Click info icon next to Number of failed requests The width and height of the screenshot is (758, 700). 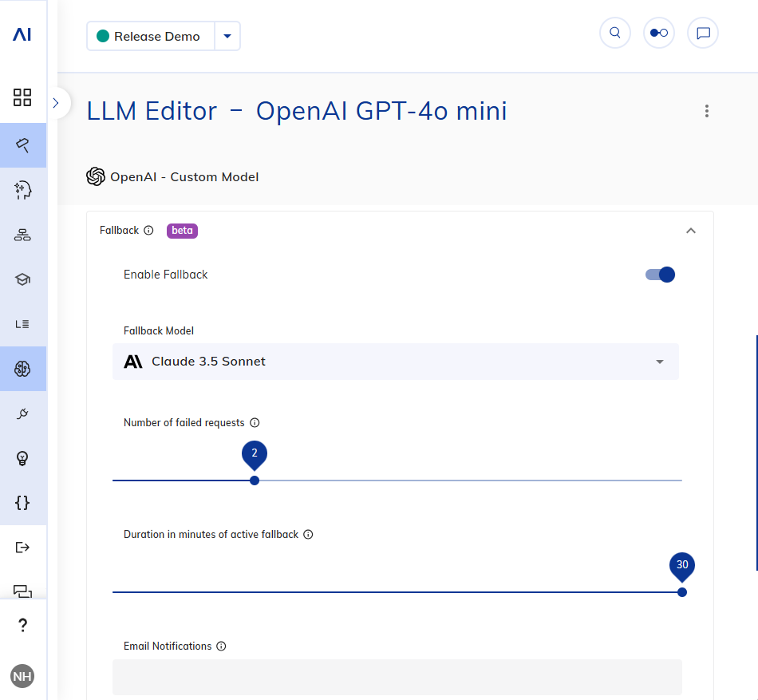(x=255, y=423)
